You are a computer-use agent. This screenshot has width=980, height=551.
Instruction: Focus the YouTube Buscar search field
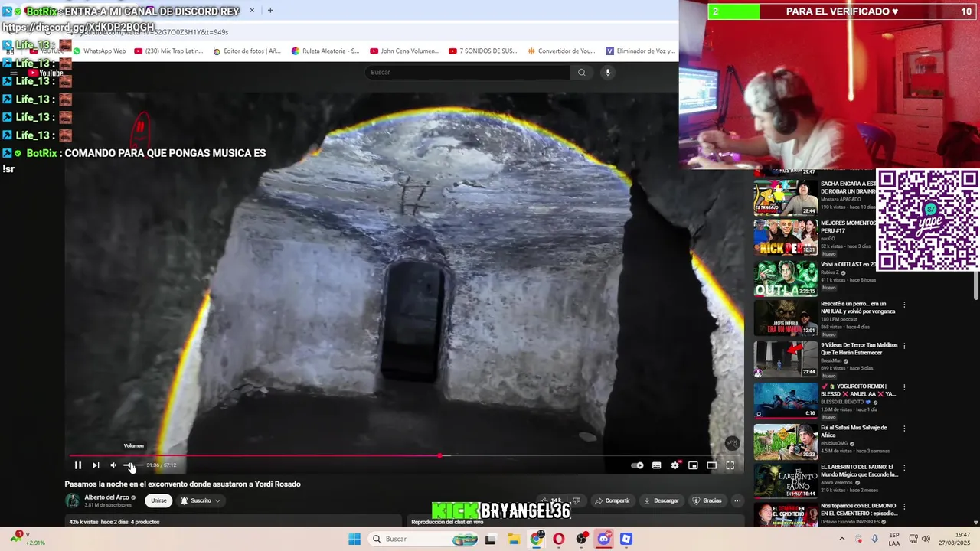click(x=467, y=72)
